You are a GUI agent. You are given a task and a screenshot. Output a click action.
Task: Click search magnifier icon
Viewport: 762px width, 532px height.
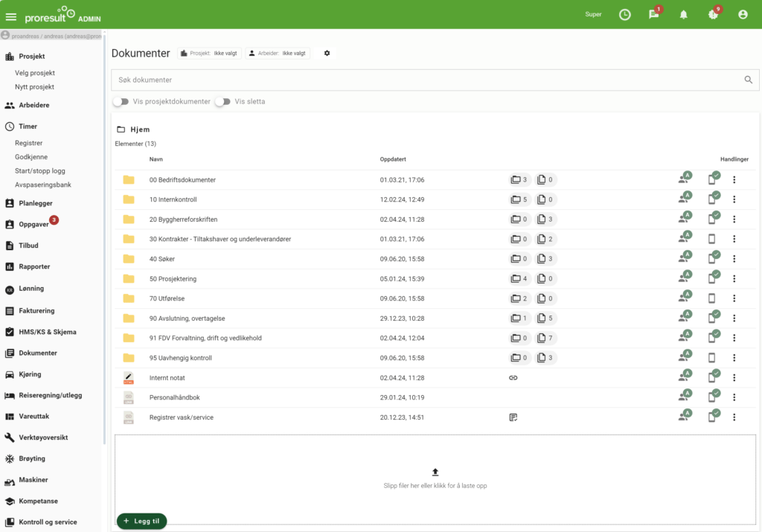tap(748, 80)
